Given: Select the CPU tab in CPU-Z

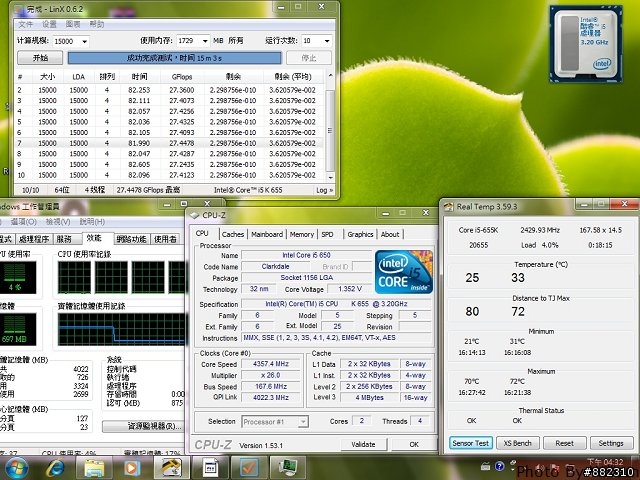Looking at the screenshot, I should (202, 233).
